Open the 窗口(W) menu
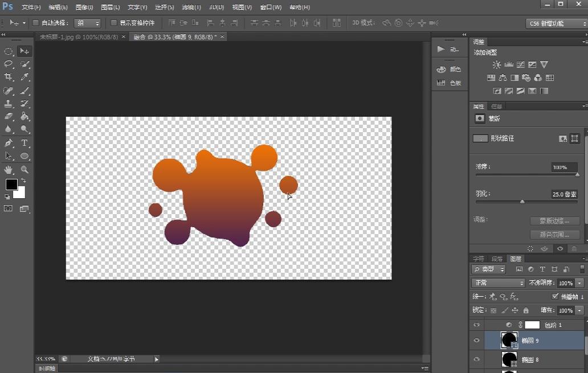The image size is (588, 373). (x=271, y=7)
